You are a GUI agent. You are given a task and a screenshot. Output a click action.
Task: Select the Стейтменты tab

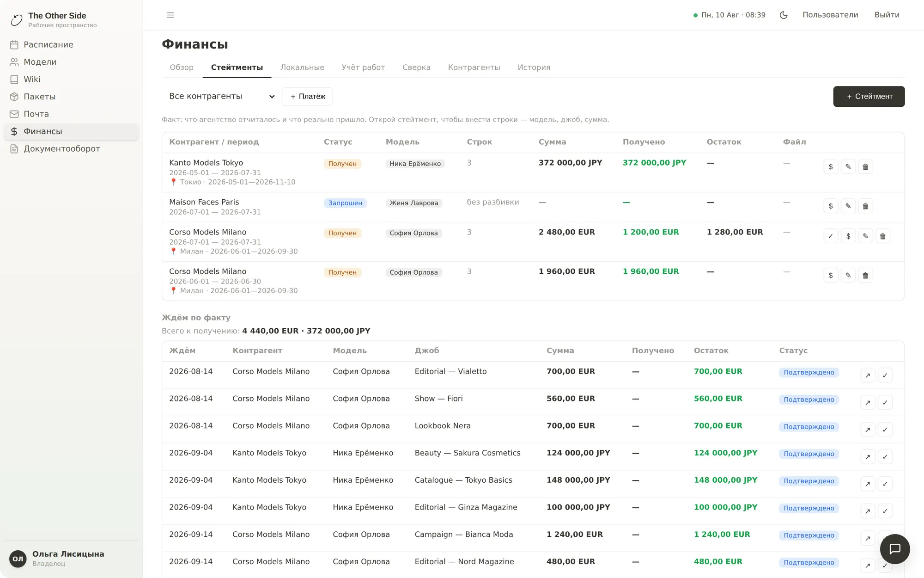(237, 68)
